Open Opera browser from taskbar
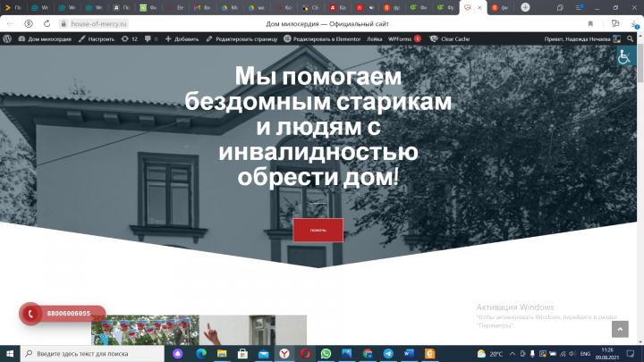Screen dimensions: 644x362 point(305,353)
